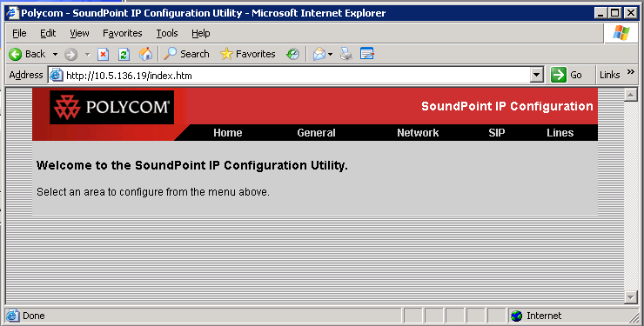The width and height of the screenshot is (644, 326).
Task: Open the View menu
Action: [x=79, y=33]
